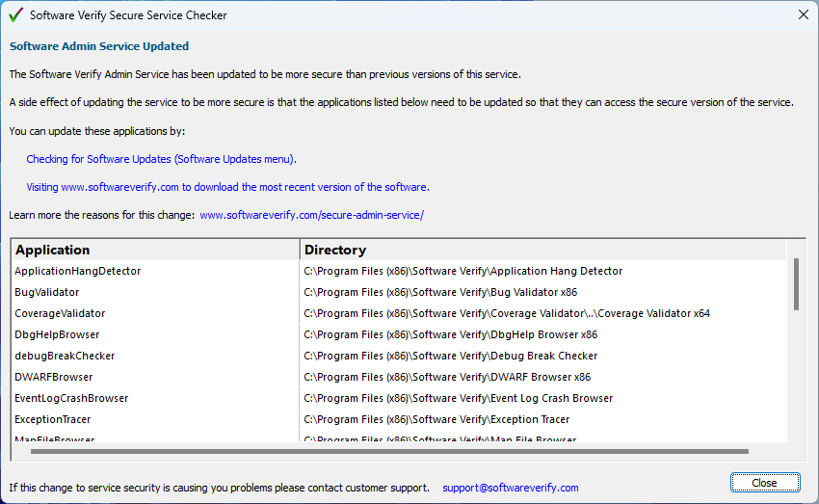The image size is (819, 504).
Task: Click the title 'Software Verify Secure Service Checker'
Action: [128, 15]
